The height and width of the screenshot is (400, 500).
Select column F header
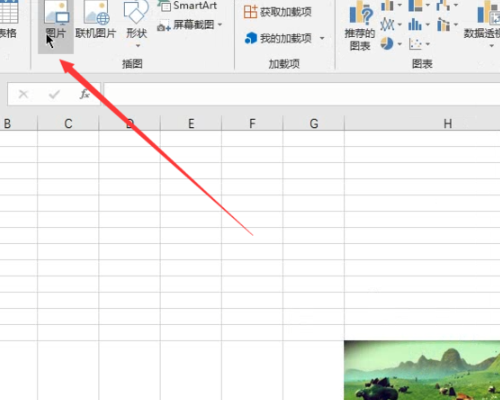click(x=252, y=124)
